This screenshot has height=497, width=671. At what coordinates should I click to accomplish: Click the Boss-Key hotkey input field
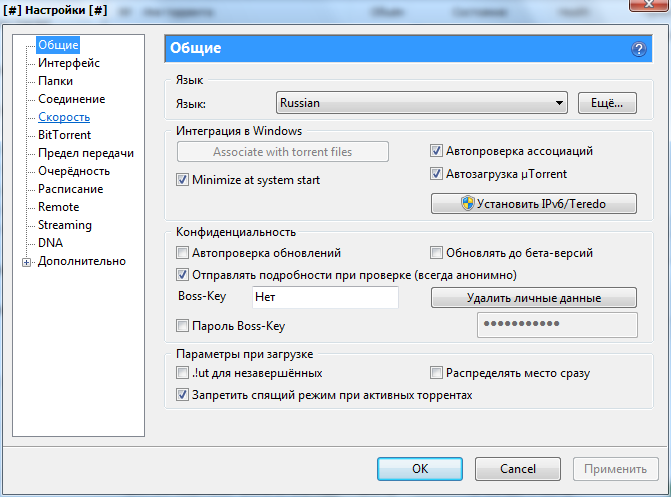point(323,297)
